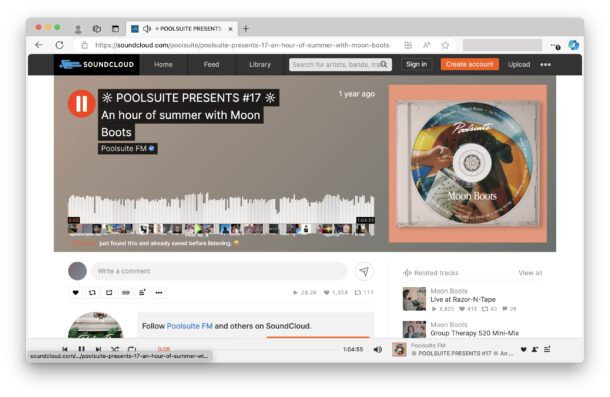The width and height of the screenshot is (610, 397).
Task: Reload the page with the refresh icon
Action: click(x=60, y=45)
